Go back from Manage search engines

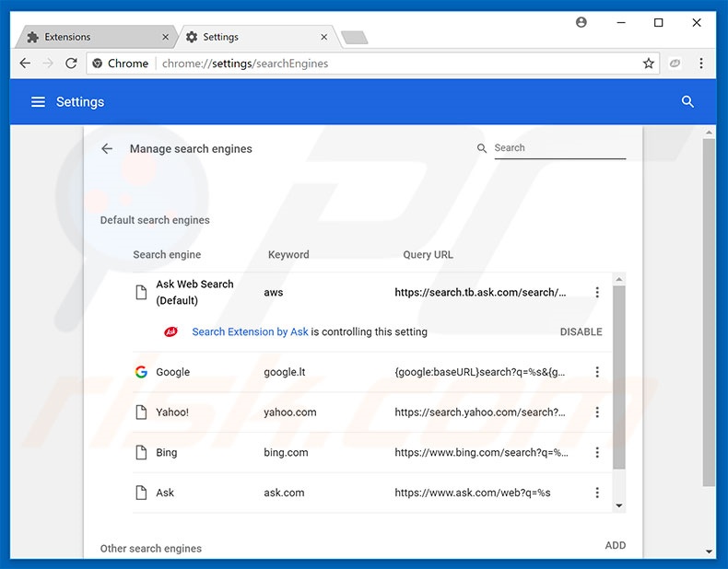click(107, 148)
